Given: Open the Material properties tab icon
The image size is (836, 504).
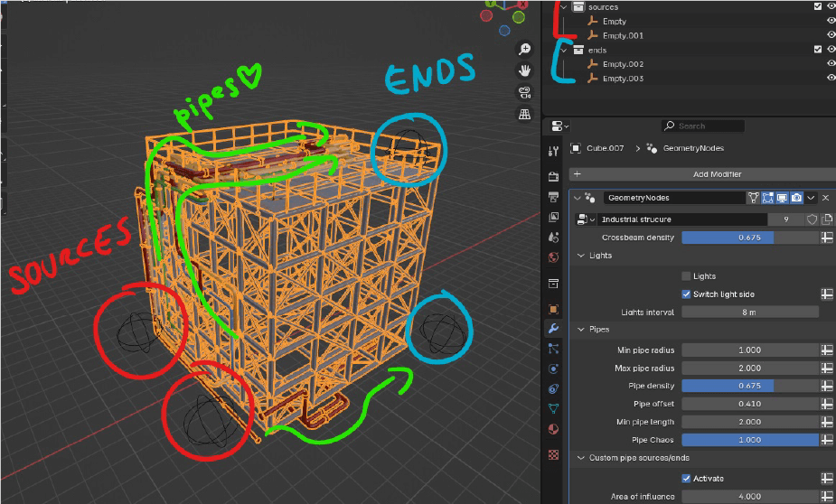Looking at the screenshot, I should 553,429.
